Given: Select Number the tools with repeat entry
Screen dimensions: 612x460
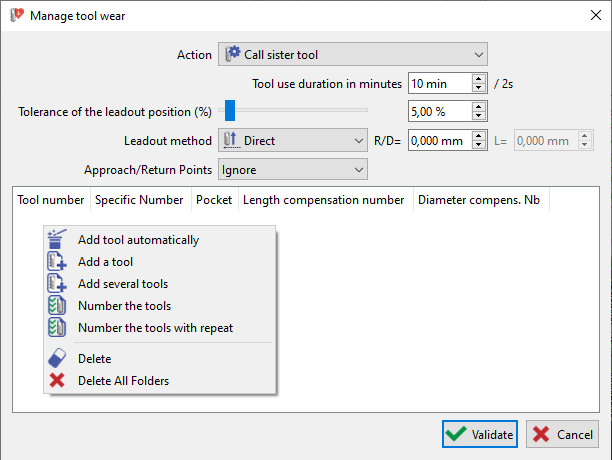Looking at the screenshot, I should click(x=155, y=328).
